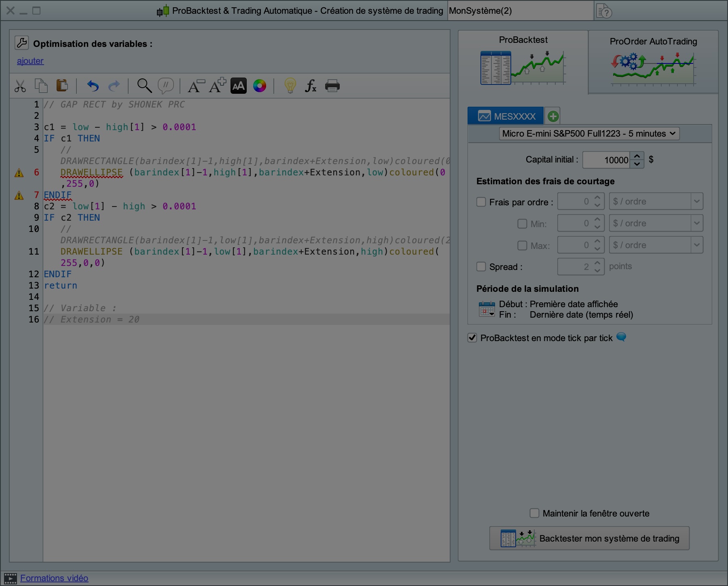
Task: Click the Dernière date (temps réel) end text
Action: [582, 315]
